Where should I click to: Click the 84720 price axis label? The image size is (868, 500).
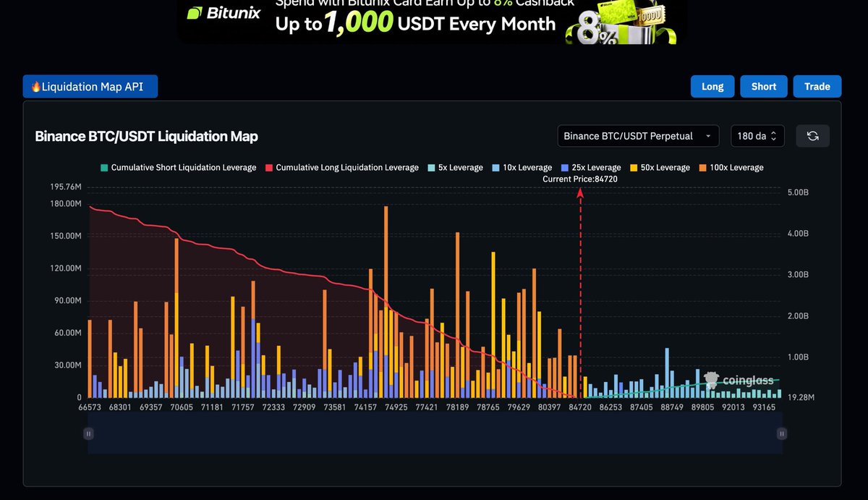(580, 408)
